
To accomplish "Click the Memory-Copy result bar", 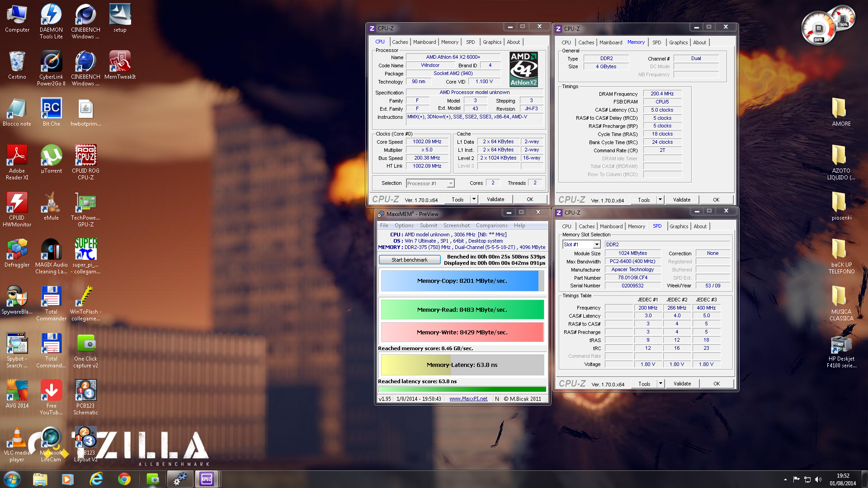I will tap(462, 281).
